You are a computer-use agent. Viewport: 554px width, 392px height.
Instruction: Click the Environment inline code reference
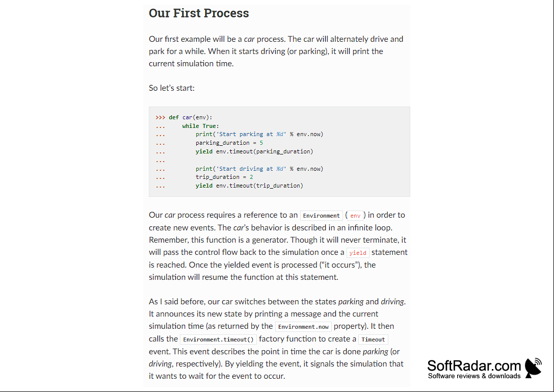pyautogui.click(x=321, y=216)
